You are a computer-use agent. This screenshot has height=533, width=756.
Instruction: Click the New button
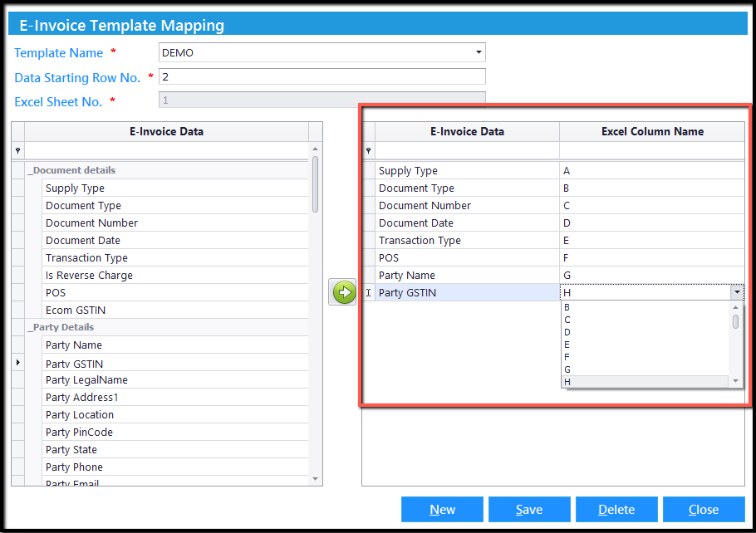442,510
